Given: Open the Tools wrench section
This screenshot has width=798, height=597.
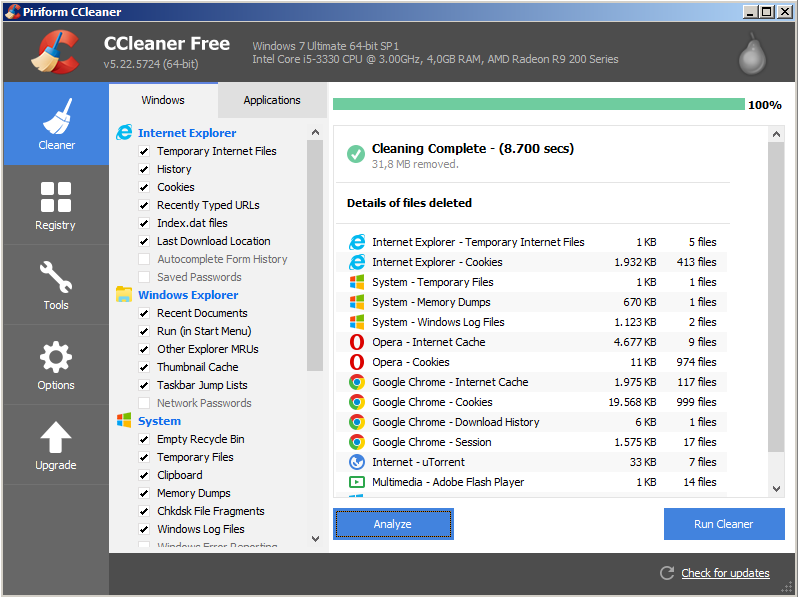Looking at the screenshot, I should click(x=56, y=285).
